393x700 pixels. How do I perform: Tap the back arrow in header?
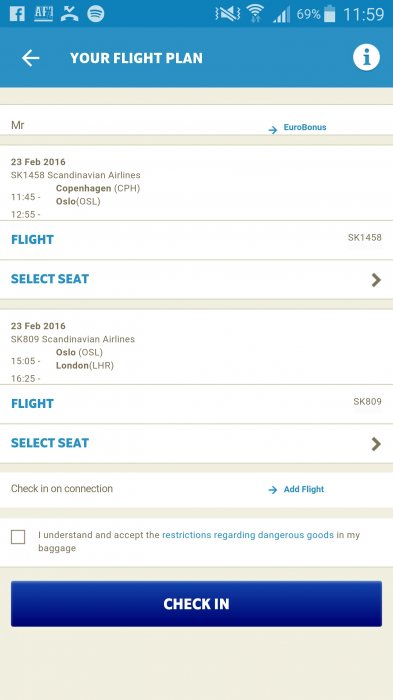30,58
